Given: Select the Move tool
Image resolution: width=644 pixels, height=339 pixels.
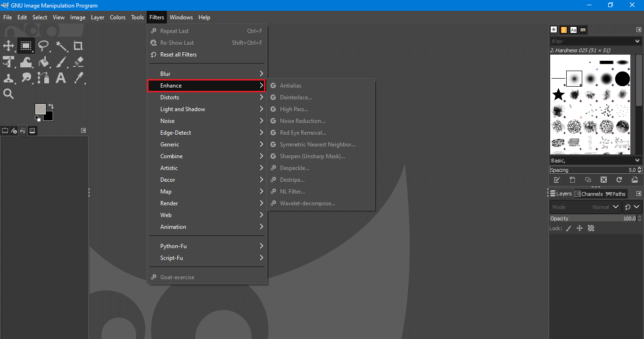Looking at the screenshot, I should coord(8,46).
